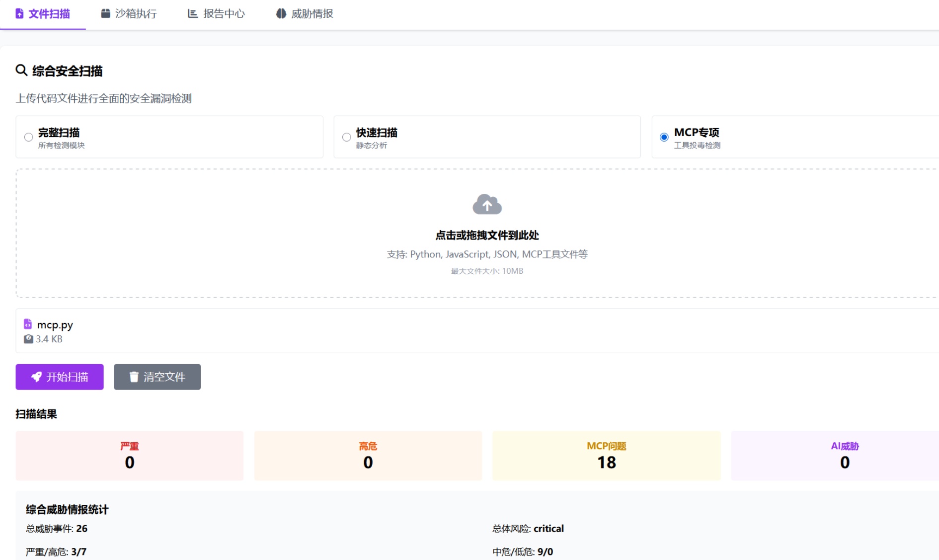939x560 pixels.
Task: Go to the 威胁情报 tab
Action: pos(305,14)
